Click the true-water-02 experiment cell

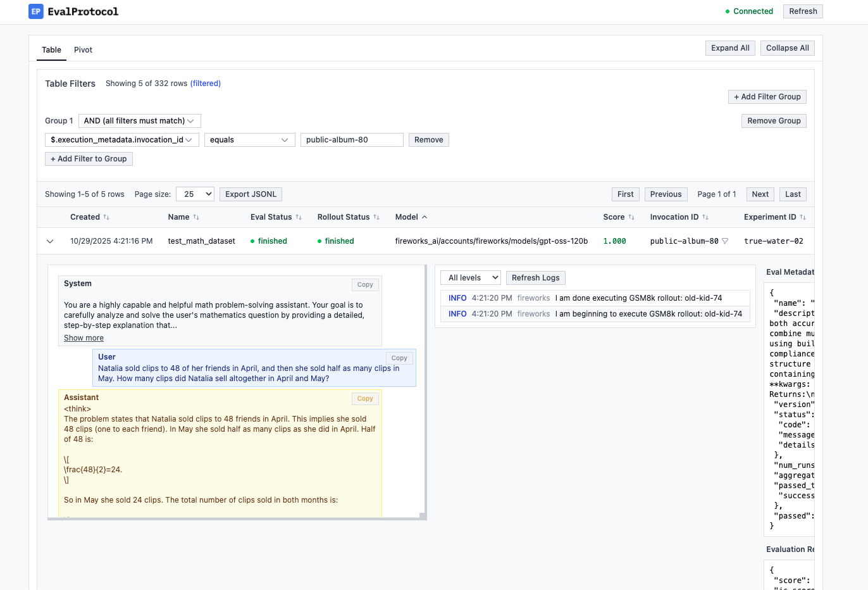[x=774, y=241]
